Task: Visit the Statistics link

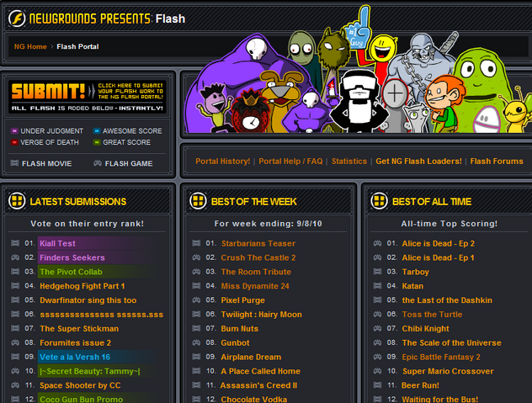Action: pos(349,162)
